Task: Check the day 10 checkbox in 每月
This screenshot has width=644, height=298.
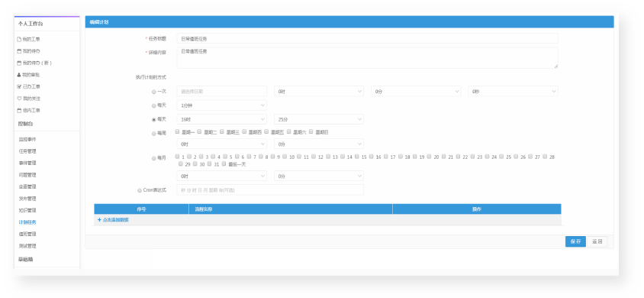Action: tap(285, 157)
